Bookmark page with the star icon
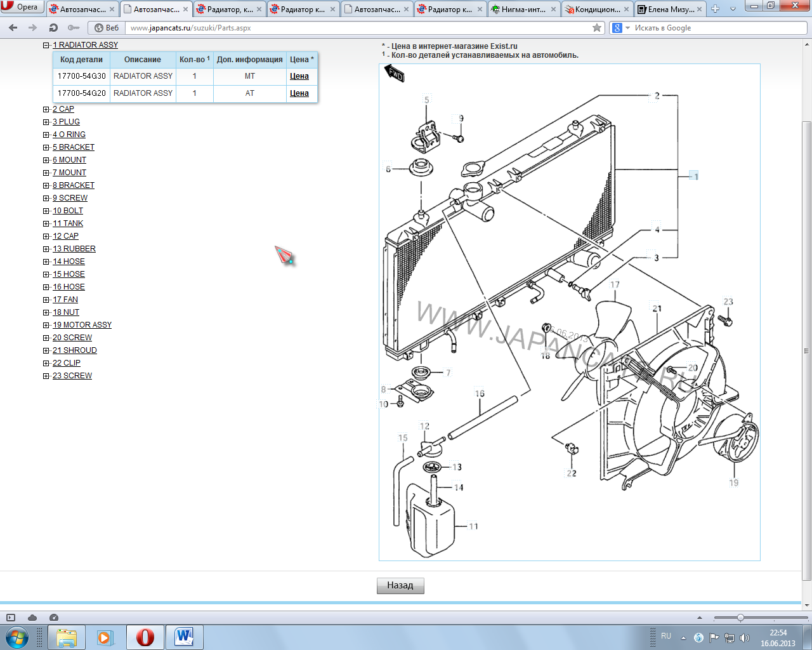This screenshot has width=812, height=650. pyautogui.click(x=596, y=28)
